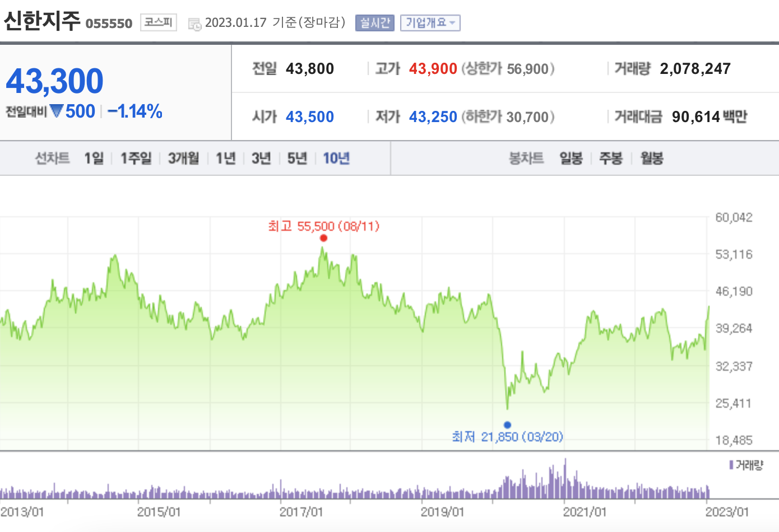This screenshot has width=779, height=532.
Task: Click the y-axis label 32,337
Action: tap(734, 367)
